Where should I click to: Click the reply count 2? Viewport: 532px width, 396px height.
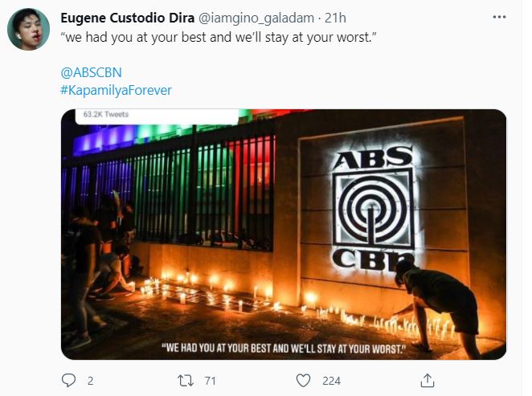90,381
